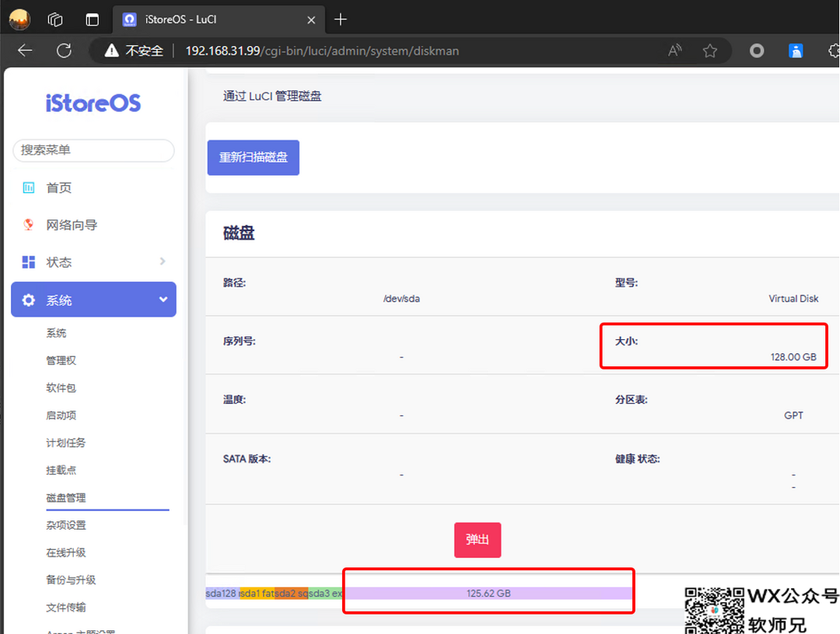Open the 首页 menu item

[59, 187]
